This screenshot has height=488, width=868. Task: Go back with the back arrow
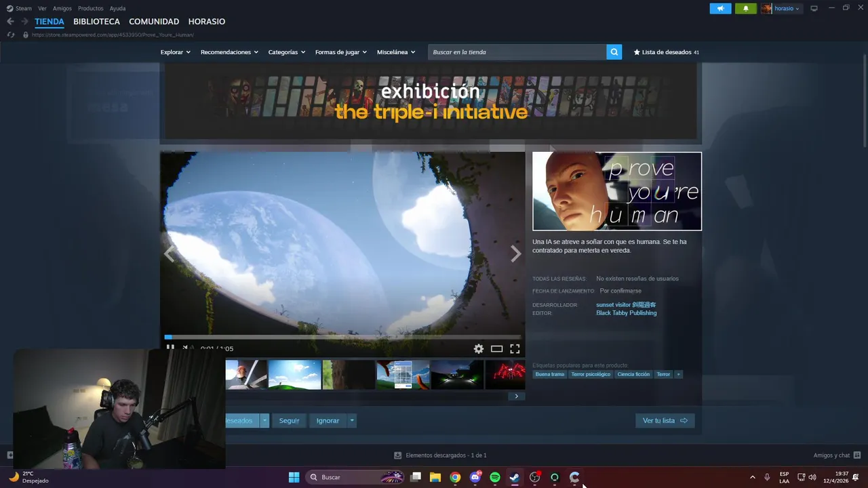(10, 22)
